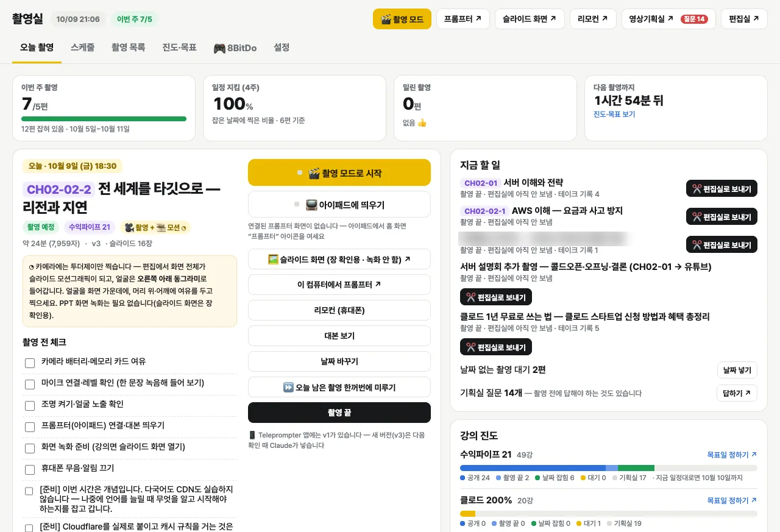Open the 촬영 목록 tab
Image resolution: width=780 pixels, height=532 pixels.
(x=128, y=48)
